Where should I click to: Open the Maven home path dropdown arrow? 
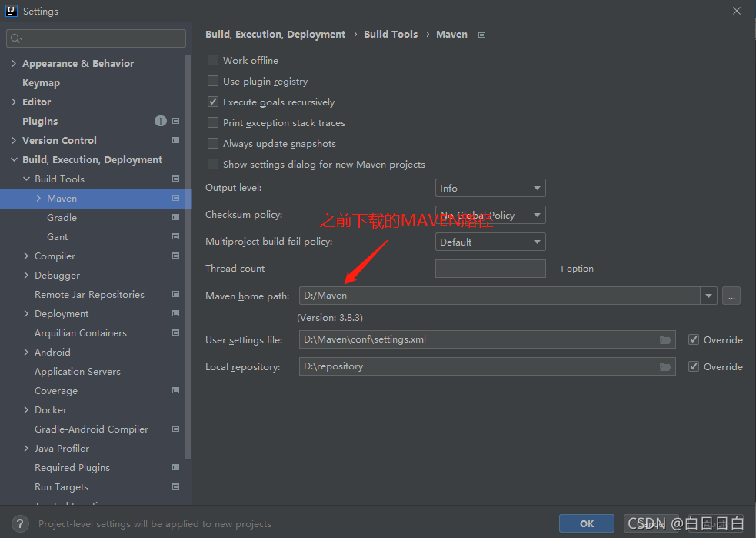pos(708,296)
